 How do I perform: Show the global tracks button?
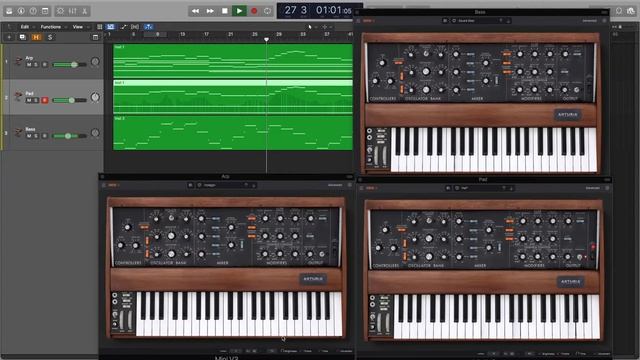pos(95,37)
